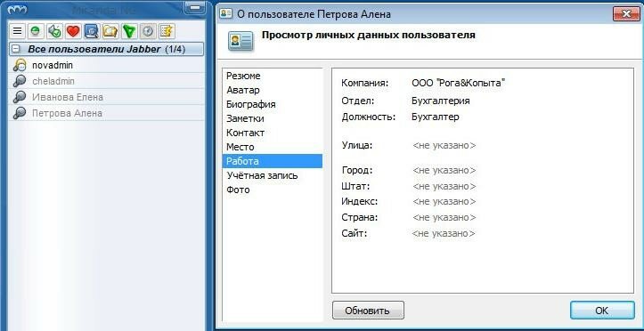
Task: Confirm with the OK button
Action: pyautogui.click(x=602, y=311)
